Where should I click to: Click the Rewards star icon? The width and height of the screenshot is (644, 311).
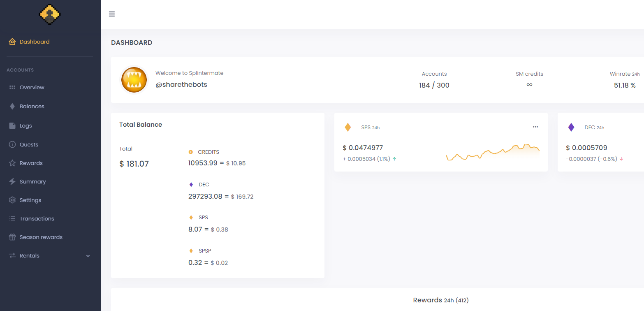point(12,163)
